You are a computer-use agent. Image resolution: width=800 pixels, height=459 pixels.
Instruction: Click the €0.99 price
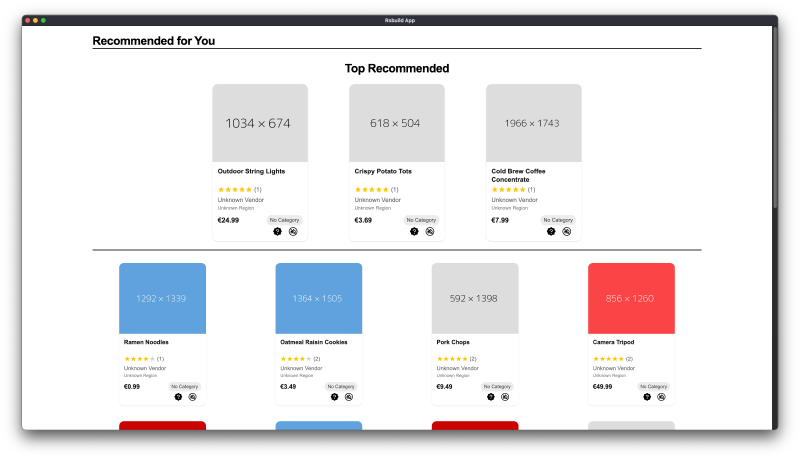coord(132,387)
